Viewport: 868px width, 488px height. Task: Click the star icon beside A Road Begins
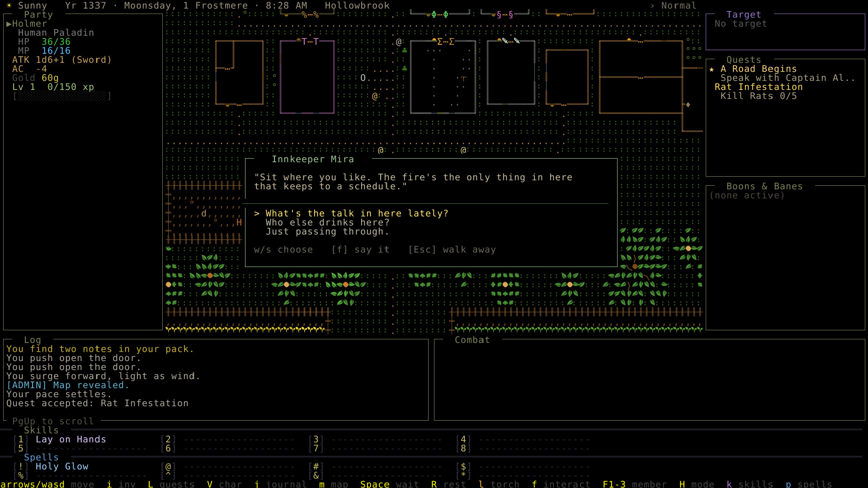pyautogui.click(x=712, y=69)
